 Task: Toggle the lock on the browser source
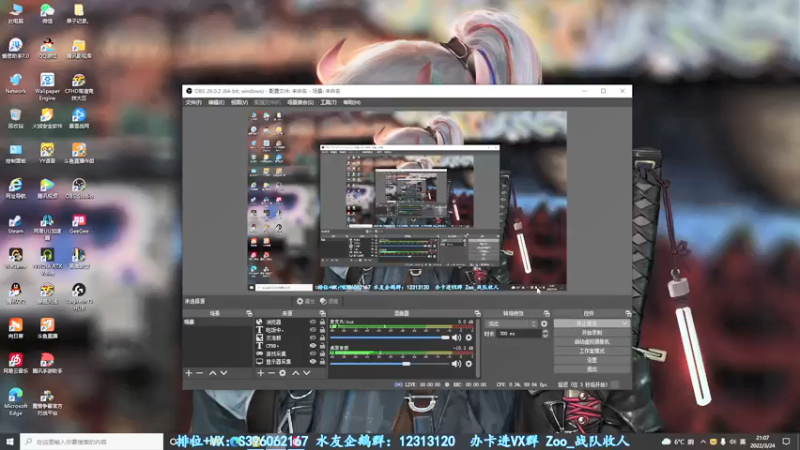[322, 322]
